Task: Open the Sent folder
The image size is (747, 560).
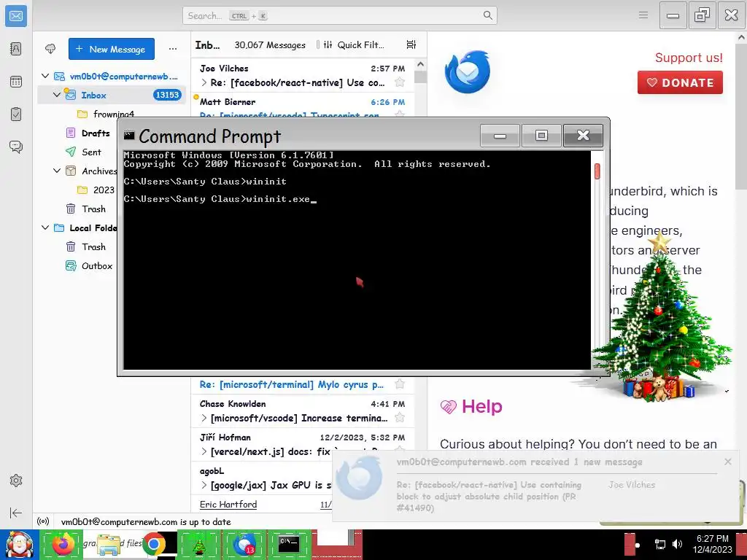Action: click(x=91, y=152)
